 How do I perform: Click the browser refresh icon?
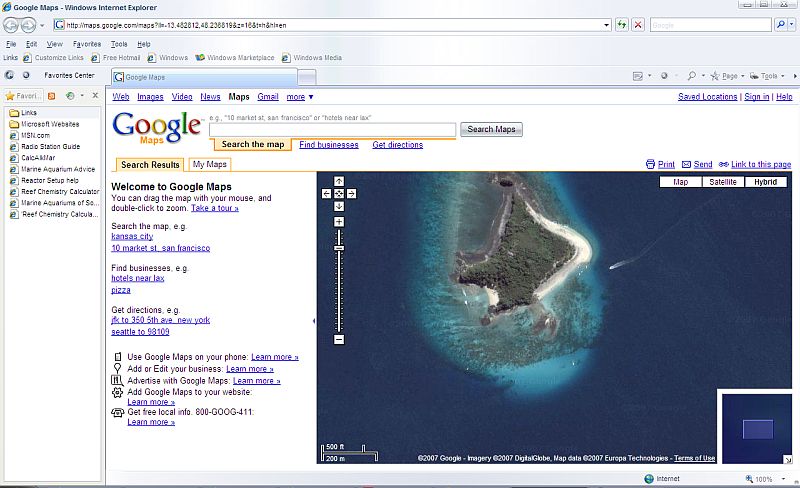(622, 24)
